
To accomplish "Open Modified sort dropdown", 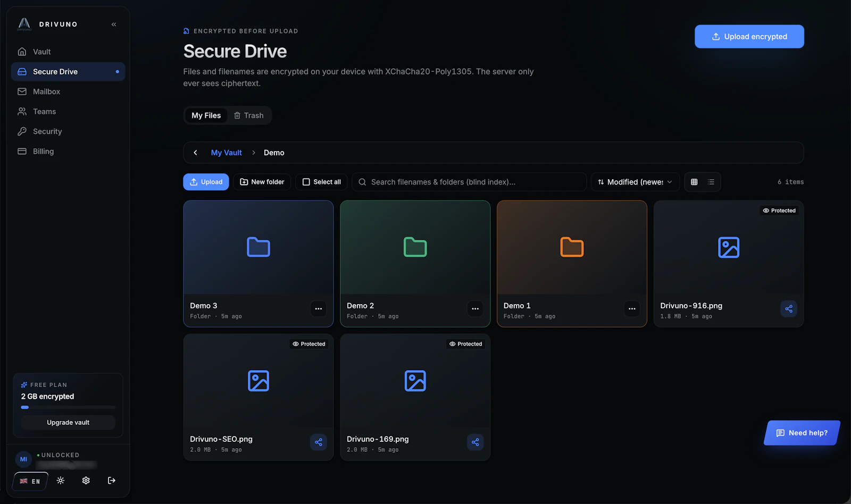I will (x=635, y=182).
